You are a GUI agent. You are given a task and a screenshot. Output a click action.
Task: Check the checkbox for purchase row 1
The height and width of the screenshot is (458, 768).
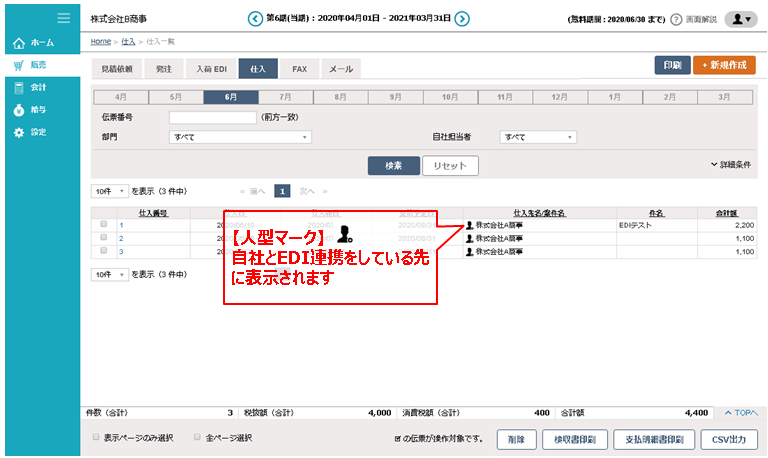coord(104,225)
